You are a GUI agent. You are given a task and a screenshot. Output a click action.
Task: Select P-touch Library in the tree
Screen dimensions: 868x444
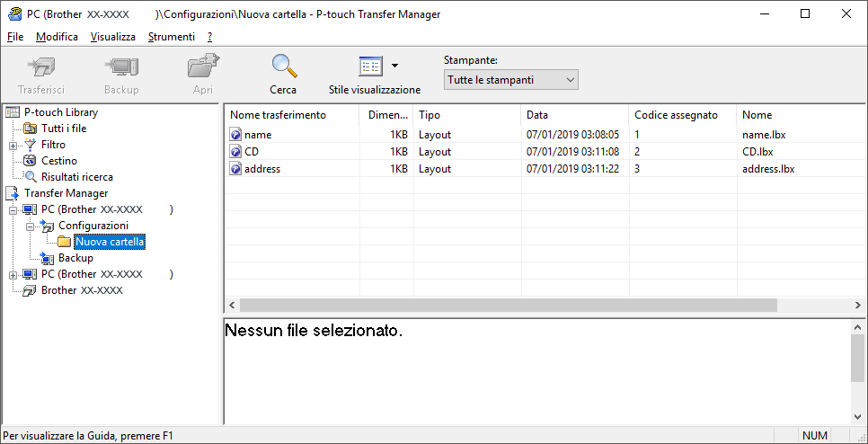61,112
